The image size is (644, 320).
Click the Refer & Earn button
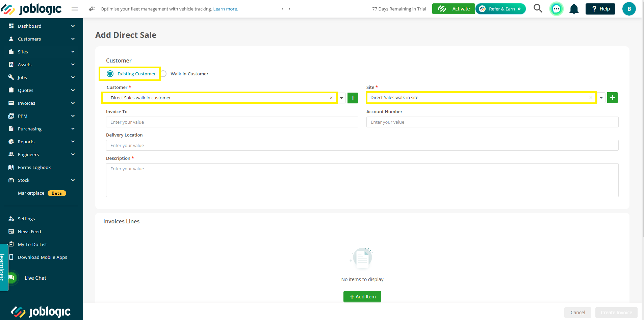click(x=501, y=9)
